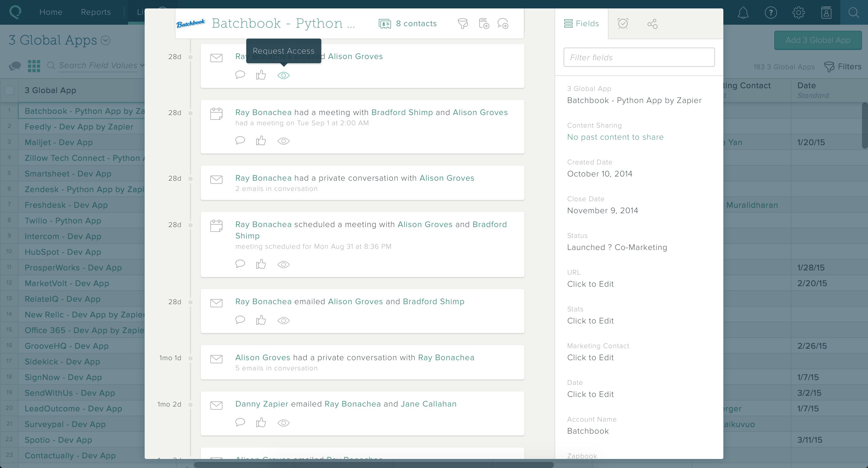868x468 pixels.
Task: Open the settings gear icon
Action: (x=798, y=13)
